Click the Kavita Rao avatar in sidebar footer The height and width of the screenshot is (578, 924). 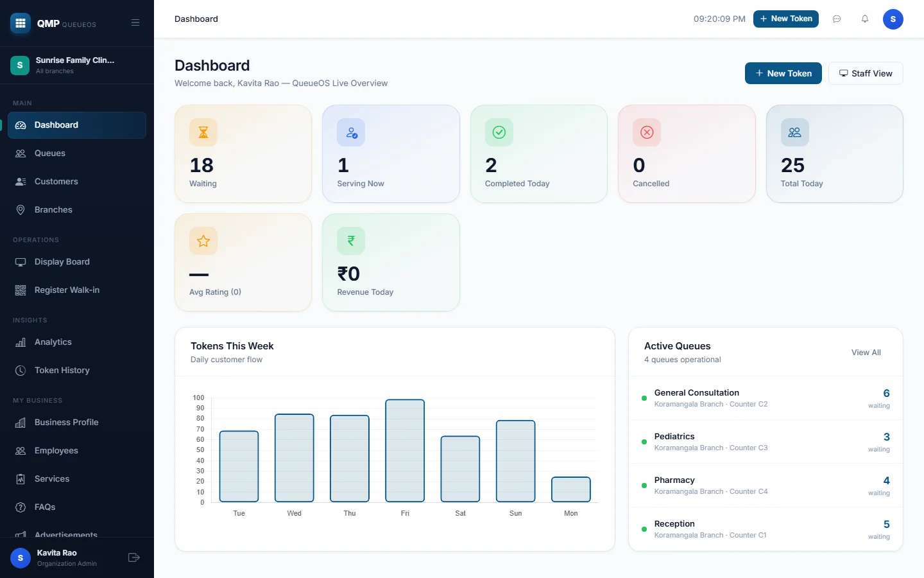[21, 558]
